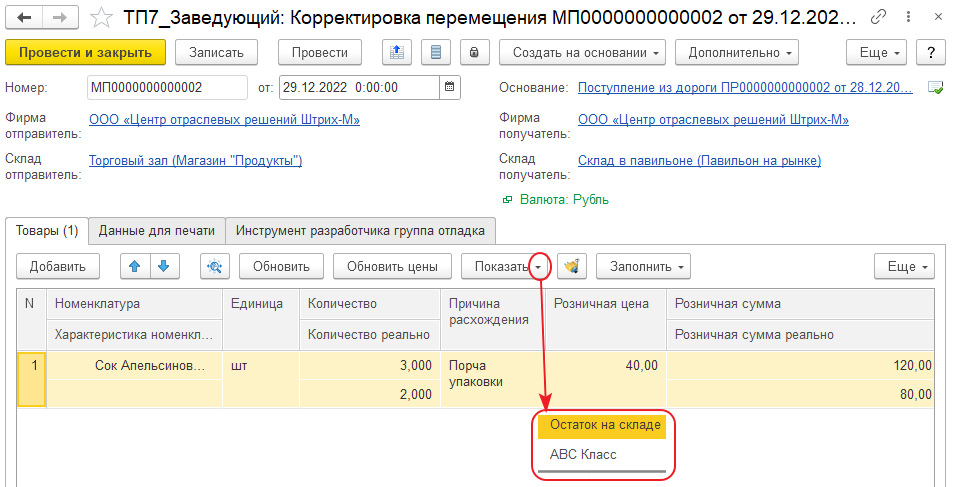Viewport: 955px width, 487px height.
Task: Switch to Данные для печати tab
Action: click(157, 230)
